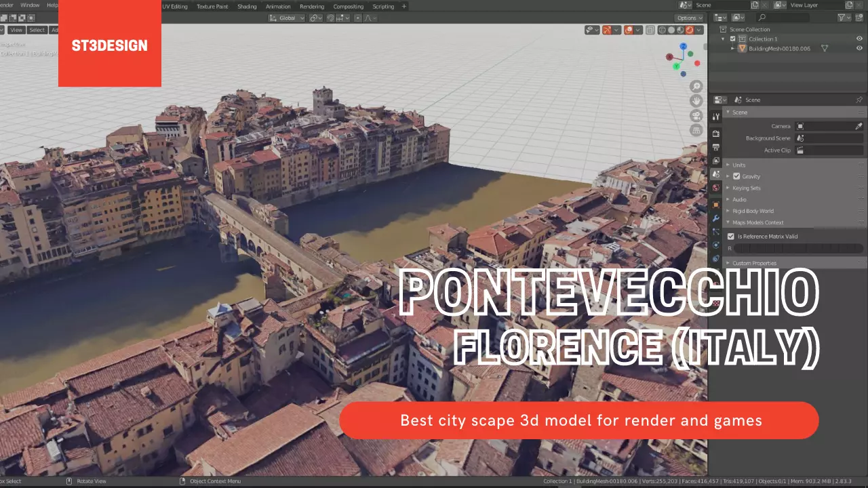Open the Particle properties tab icon
This screenshot has height=488, width=868.
(x=715, y=232)
